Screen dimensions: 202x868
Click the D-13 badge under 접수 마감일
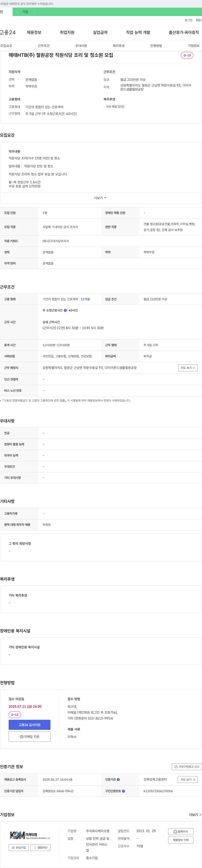point(15,714)
